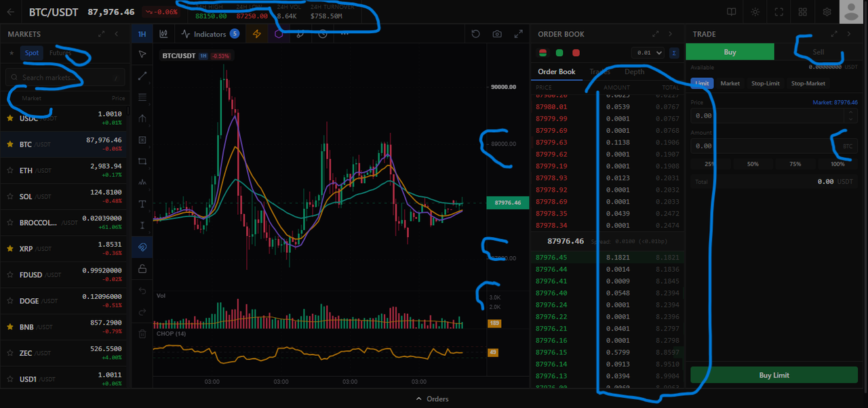Viewport: 868px width, 408px height.
Task: Delete drawings with the trash icon
Action: tap(142, 333)
